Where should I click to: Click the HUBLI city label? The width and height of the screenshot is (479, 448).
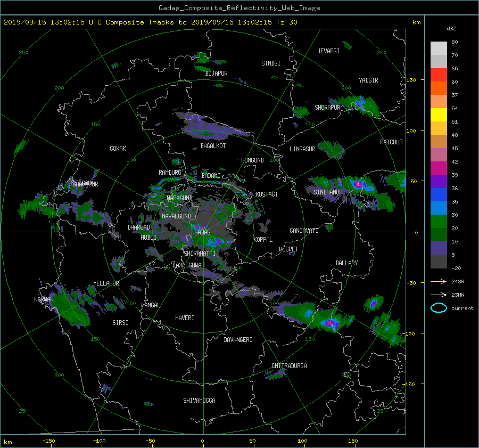click(148, 238)
